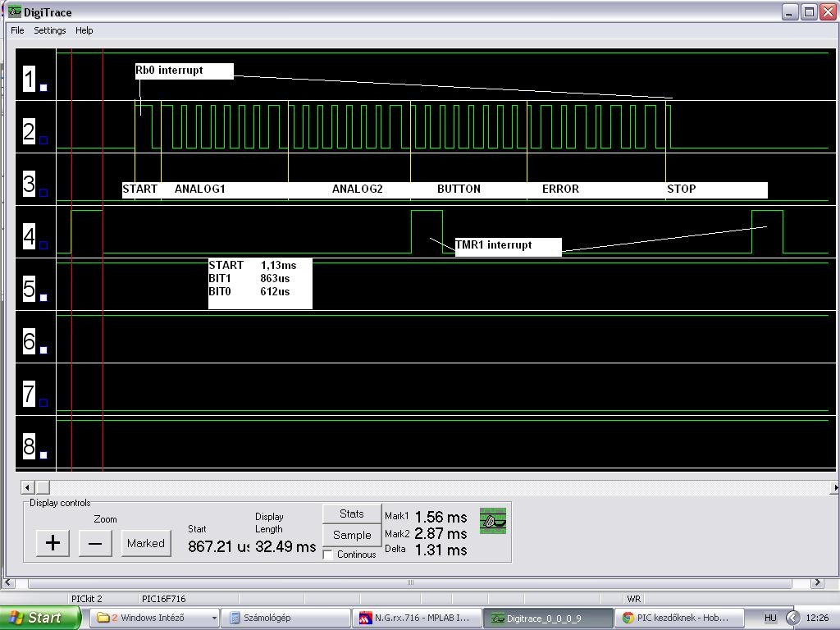This screenshot has width=840, height=630.
Task: Click WR in the status bar
Action: pyautogui.click(x=634, y=599)
